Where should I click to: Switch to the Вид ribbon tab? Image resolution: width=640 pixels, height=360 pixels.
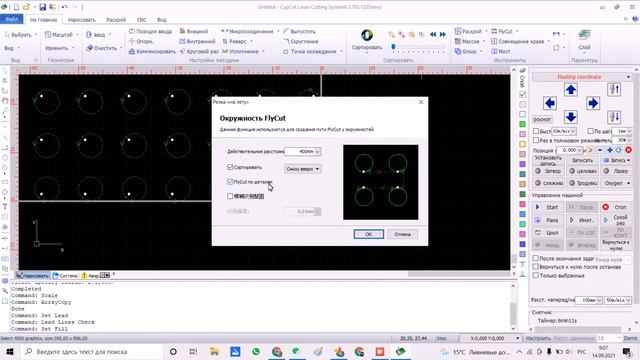pyautogui.click(x=162, y=20)
